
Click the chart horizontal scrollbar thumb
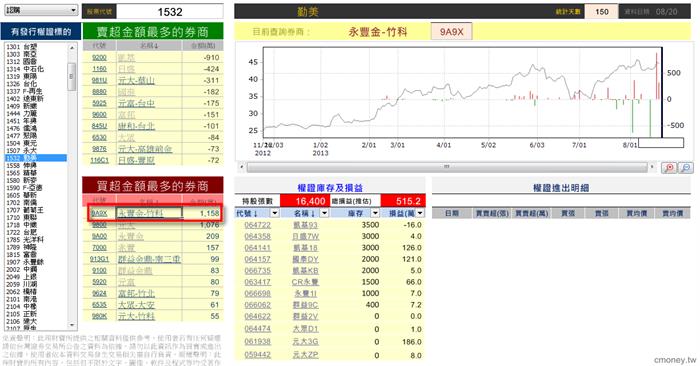click(x=446, y=167)
